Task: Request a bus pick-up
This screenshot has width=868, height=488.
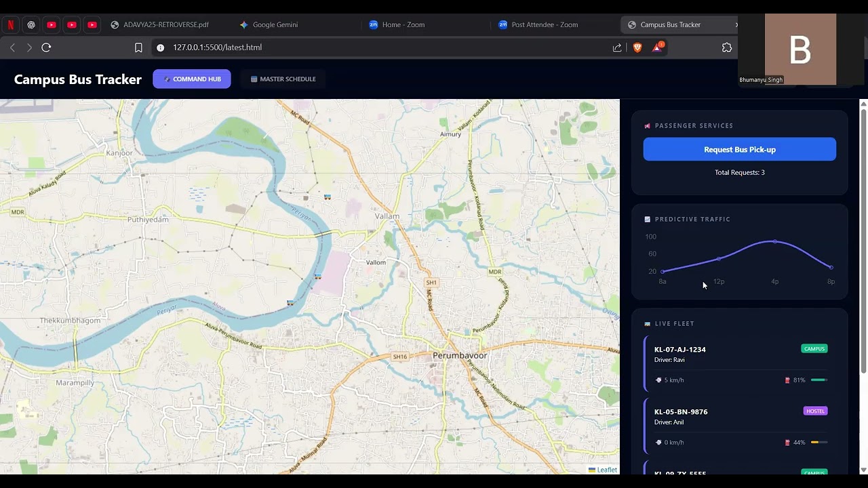Action: click(x=740, y=149)
